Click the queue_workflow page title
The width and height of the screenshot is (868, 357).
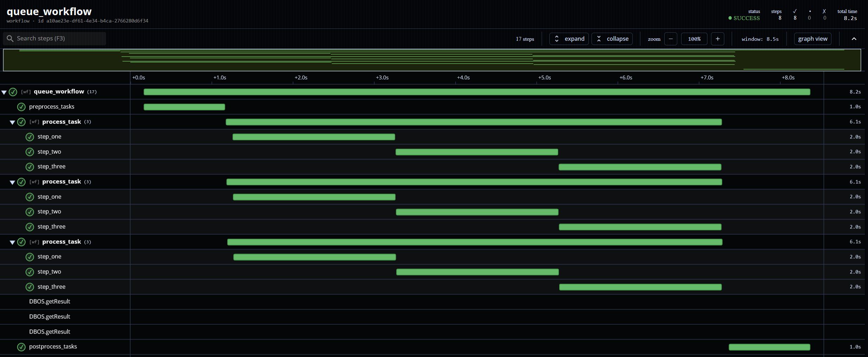(49, 11)
